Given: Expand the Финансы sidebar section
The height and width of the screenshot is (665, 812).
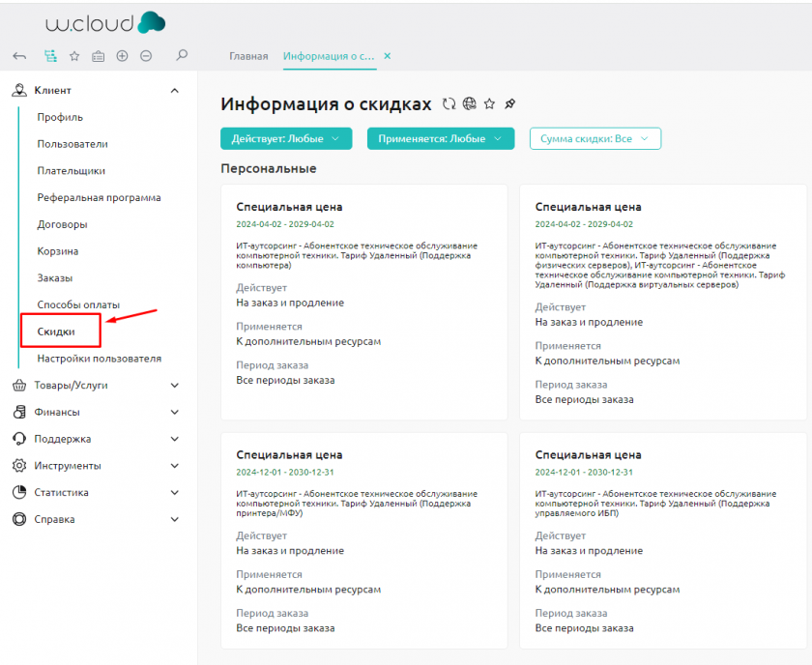Looking at the screenshot, I should (174, 412).
